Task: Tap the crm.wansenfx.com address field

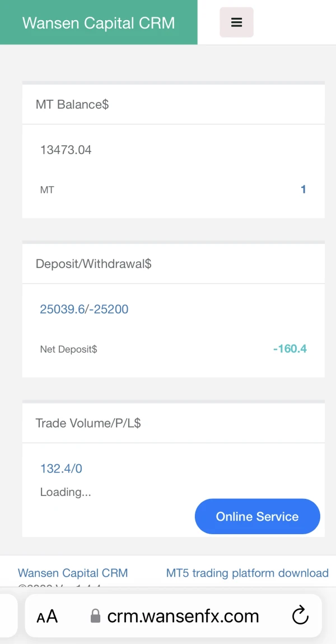Action: (183, 617)
